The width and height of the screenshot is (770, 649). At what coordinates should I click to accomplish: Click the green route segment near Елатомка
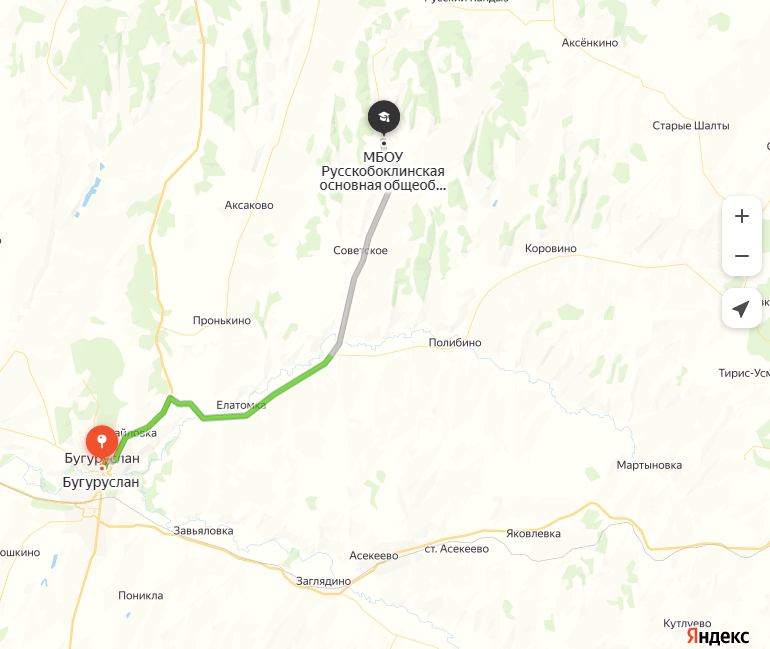click(287, 386)
